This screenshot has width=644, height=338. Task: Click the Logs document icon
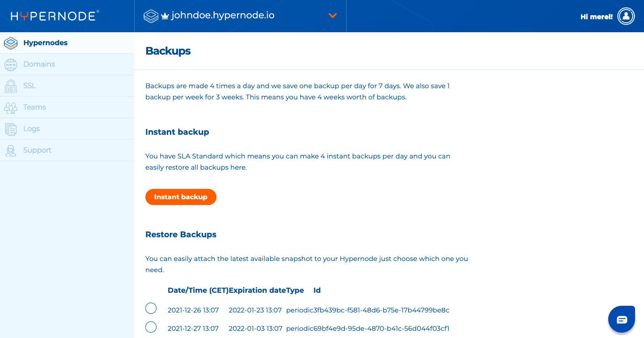pyautogui.click(x=11, y=129)
